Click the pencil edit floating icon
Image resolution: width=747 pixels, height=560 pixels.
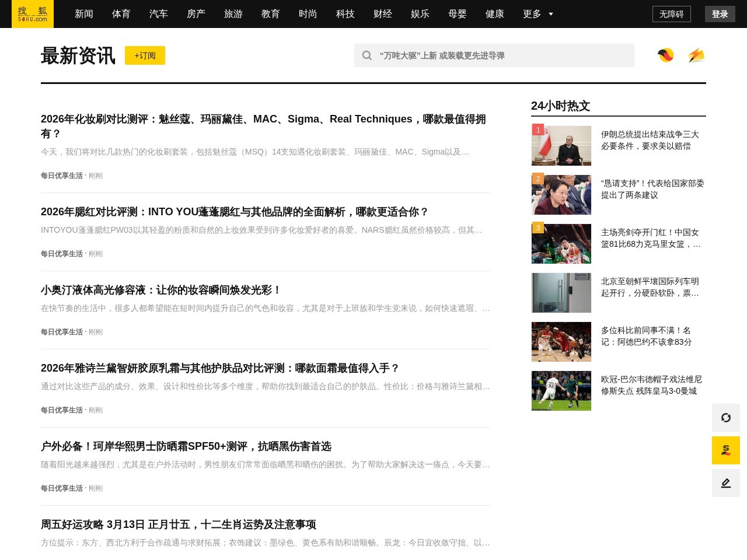725,483
